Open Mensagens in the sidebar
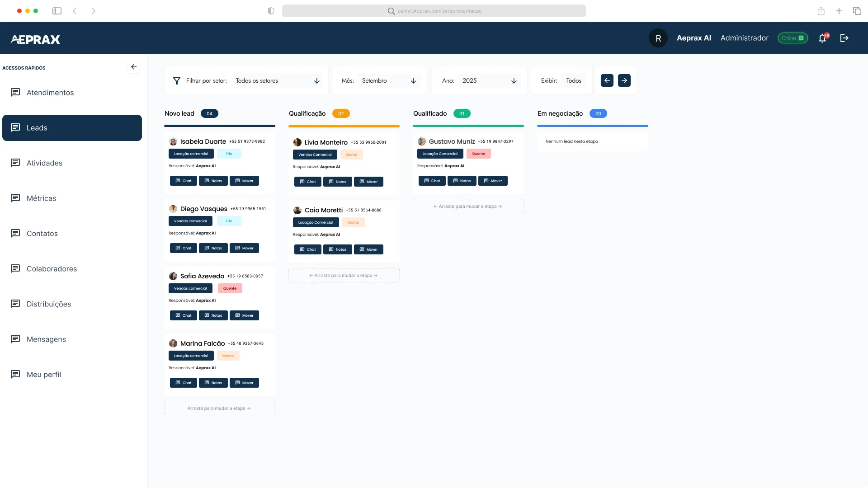 pyautogui.click(x=72, y=339)
